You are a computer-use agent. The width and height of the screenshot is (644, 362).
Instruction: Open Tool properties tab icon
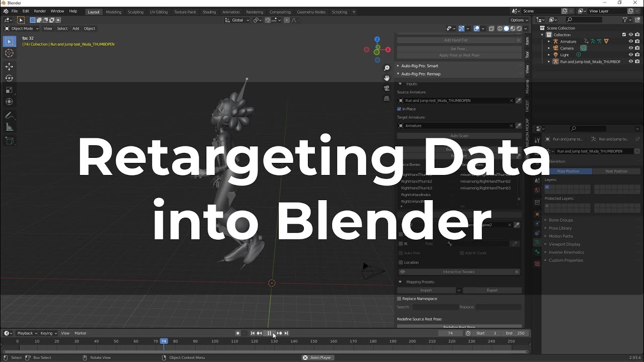537,140
